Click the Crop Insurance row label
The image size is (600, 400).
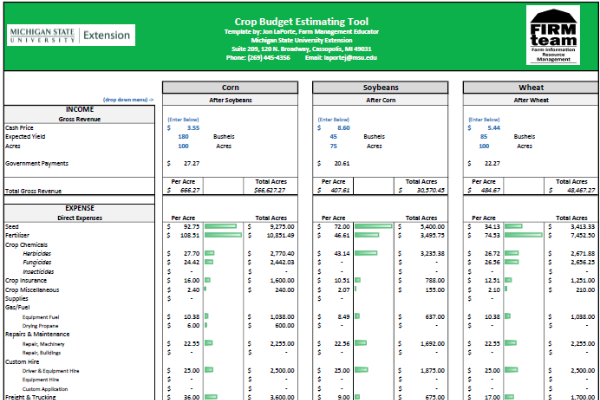pyautogui.click(x=28, y=281)
